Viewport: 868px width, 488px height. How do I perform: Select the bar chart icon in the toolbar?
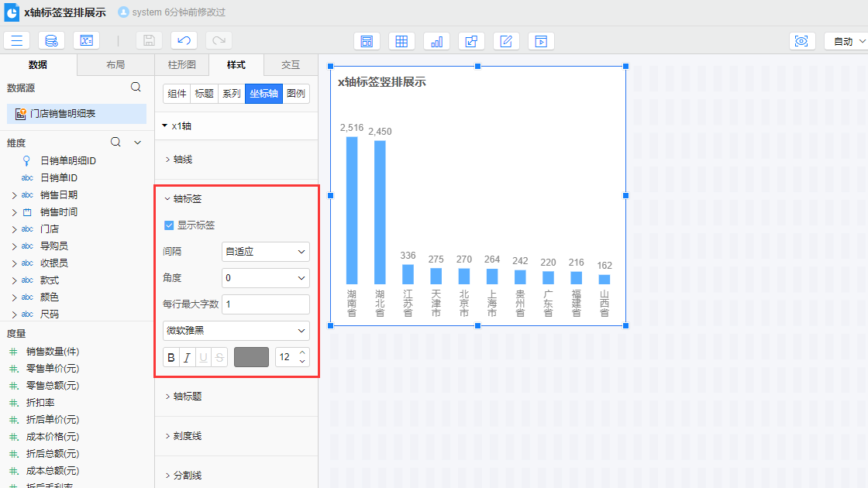coord(436,40)
